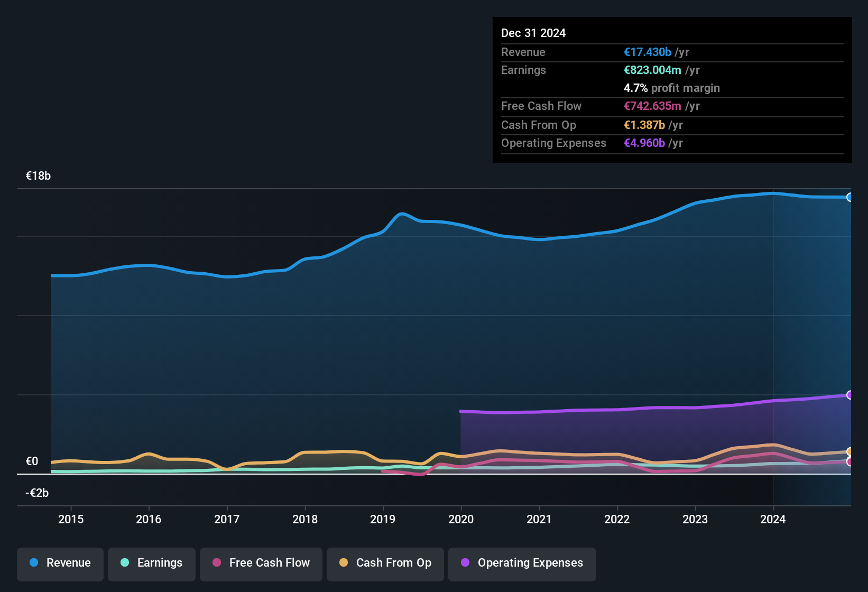868x592 pixels.
Task: Click the €1.387b cash from op value
Action: [644, 125]
